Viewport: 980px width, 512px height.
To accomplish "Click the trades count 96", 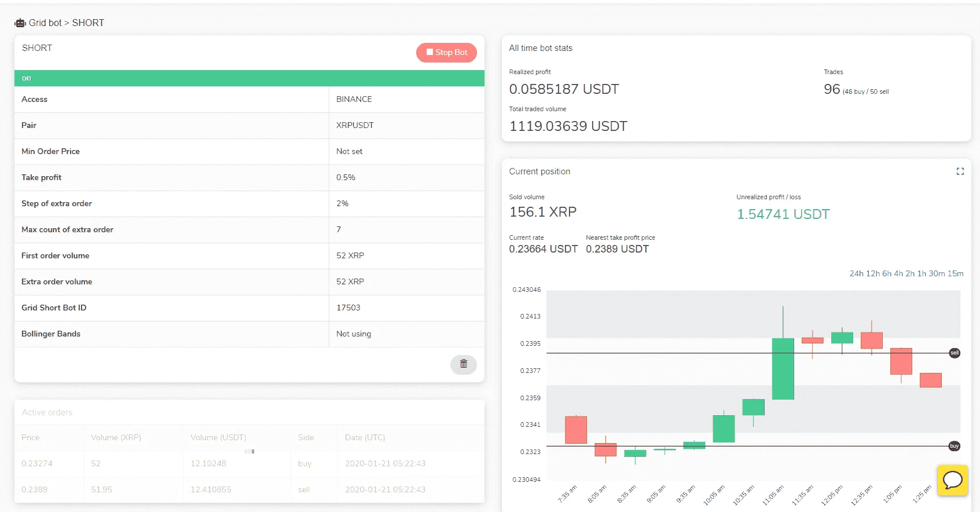I will point(832,89).
